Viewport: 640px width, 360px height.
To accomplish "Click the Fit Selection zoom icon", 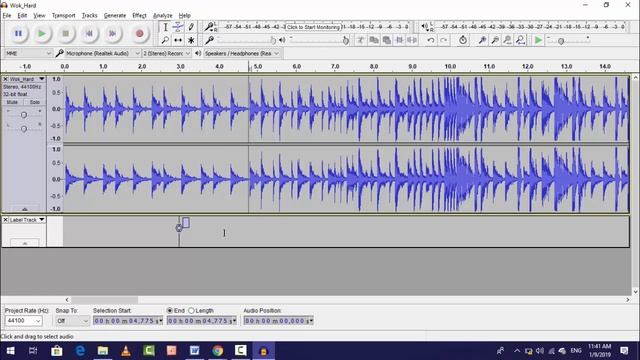I will click(507, 40).
